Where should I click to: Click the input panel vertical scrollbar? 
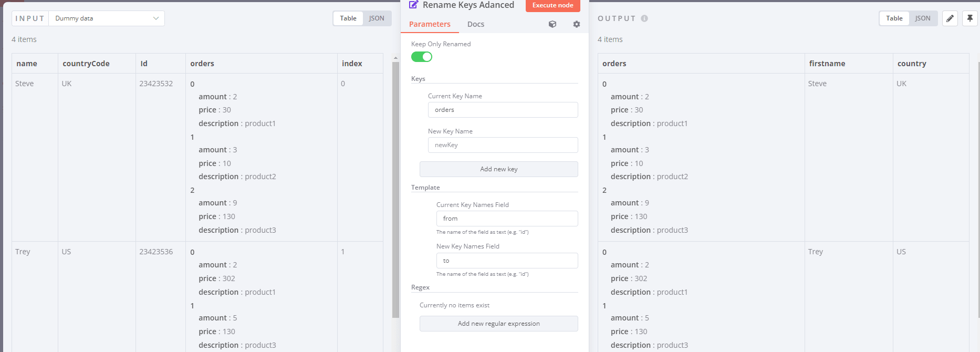pyautogui.click(x=396, y=189)
